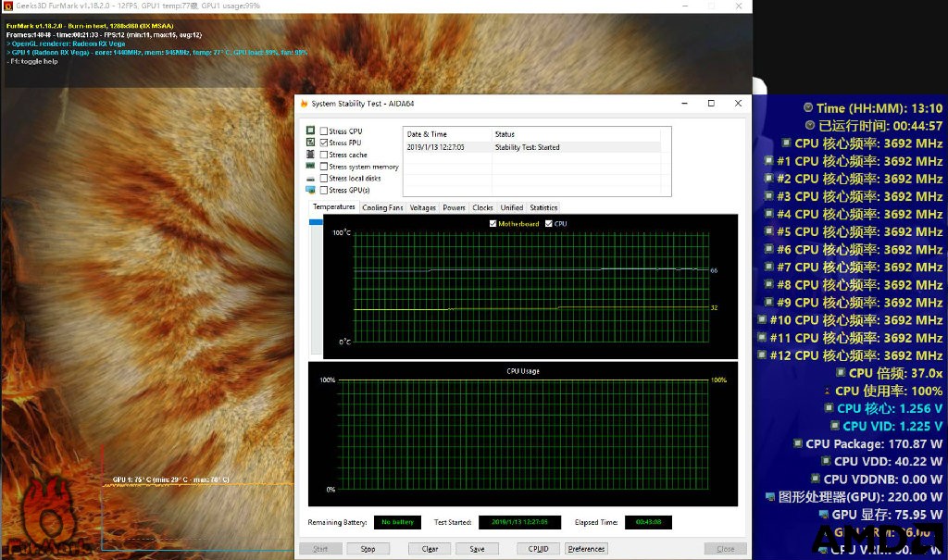Uncheck the Stress FPU checkbox
Viewport: 948px width, 560px height.
coord(324,143)
